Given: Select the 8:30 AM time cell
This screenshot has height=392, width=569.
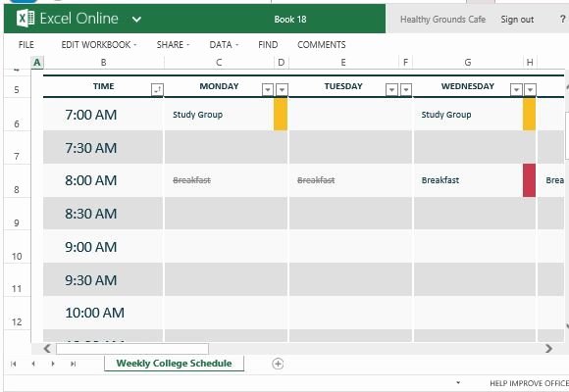Looking at the screenshot, I should [103, 214].
